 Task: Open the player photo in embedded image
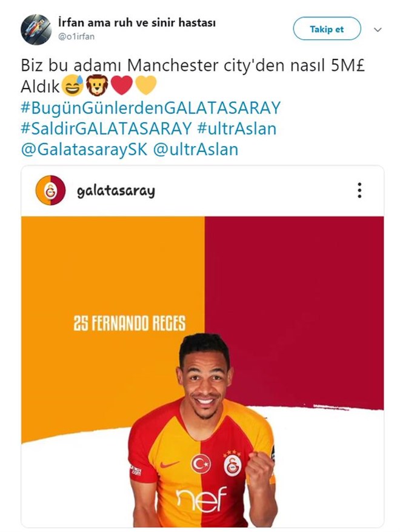pos(202,428)
